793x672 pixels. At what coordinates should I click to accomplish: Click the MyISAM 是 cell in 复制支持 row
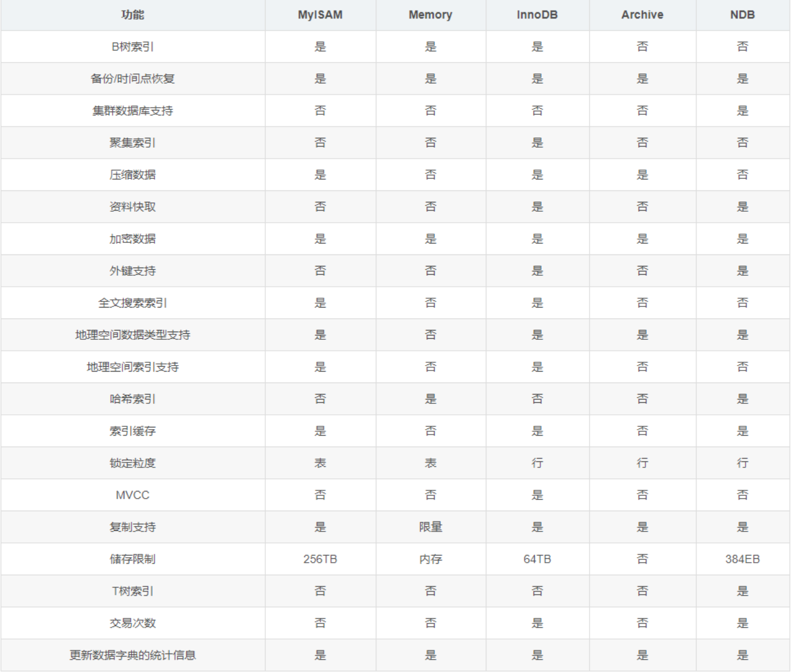click(x=320, y=527)
